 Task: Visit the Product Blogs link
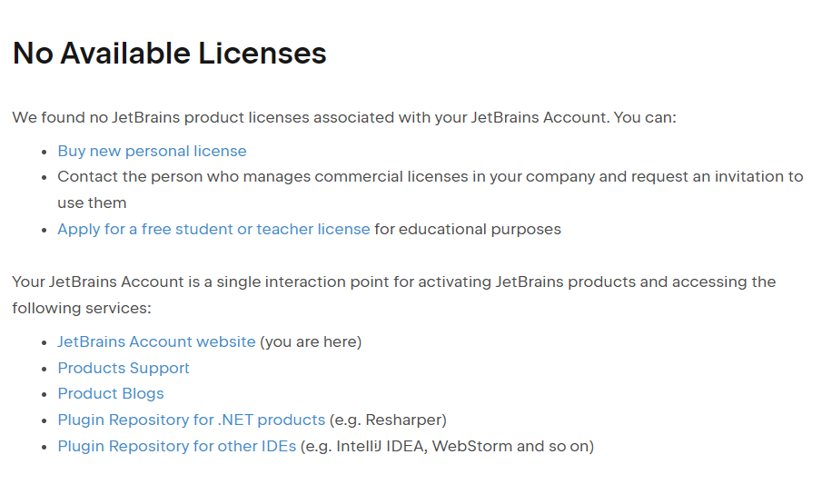(x=111, y=393)
